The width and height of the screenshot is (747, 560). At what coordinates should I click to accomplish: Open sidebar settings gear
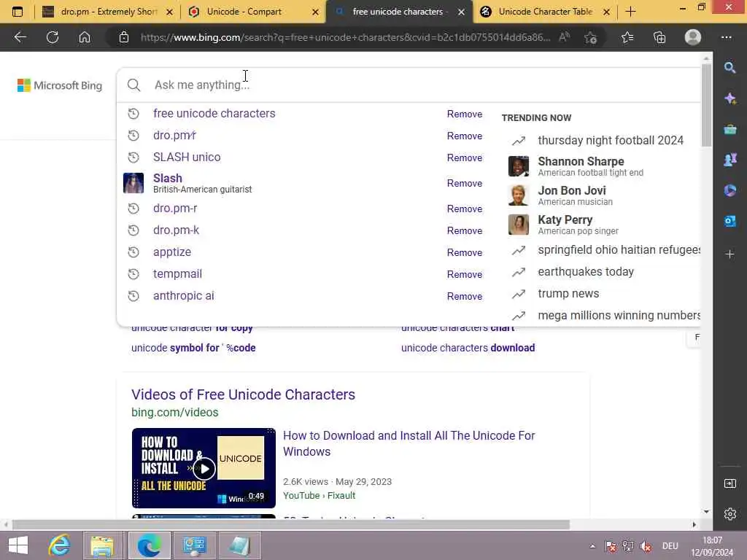pyautogui.click(x=729, y=514)
